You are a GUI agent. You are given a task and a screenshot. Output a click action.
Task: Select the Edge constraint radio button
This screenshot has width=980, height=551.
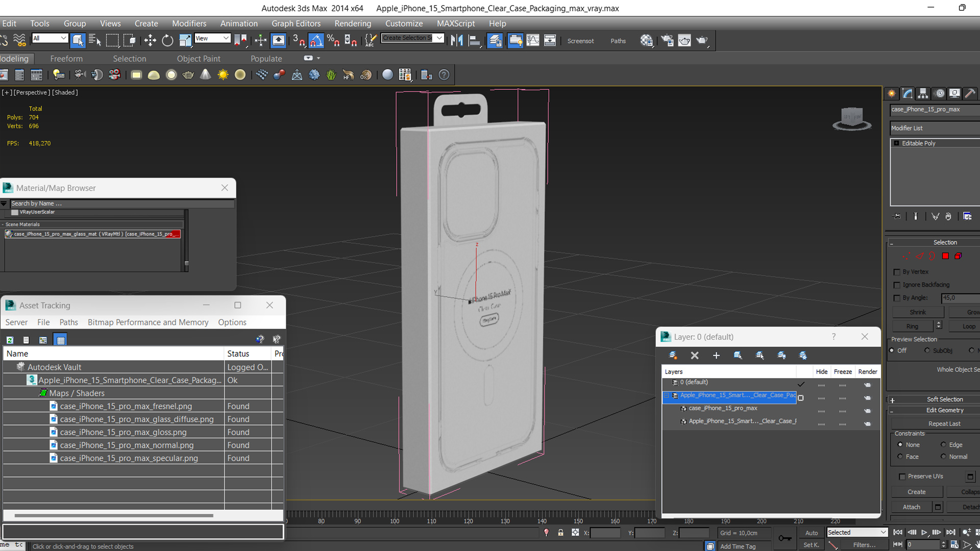coord(943,444)
